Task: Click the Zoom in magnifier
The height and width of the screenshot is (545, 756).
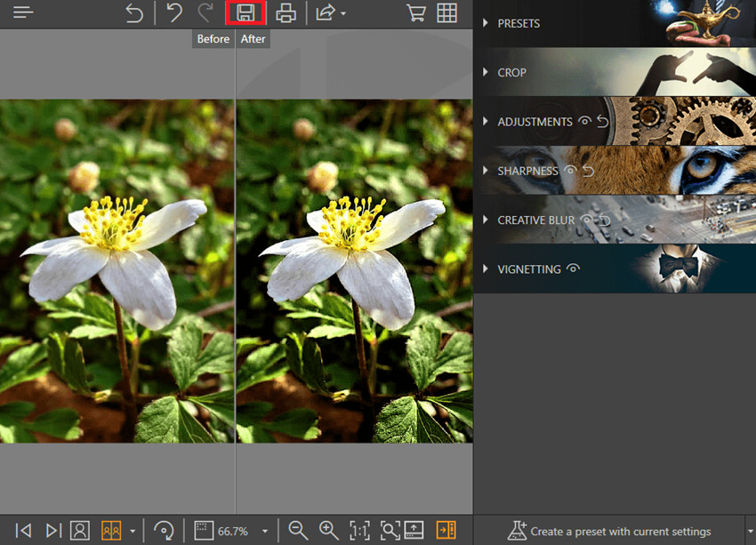Action: (329, 531)
